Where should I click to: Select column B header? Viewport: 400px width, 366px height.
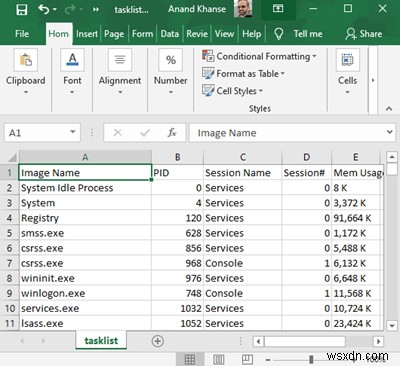click(178, 157)
